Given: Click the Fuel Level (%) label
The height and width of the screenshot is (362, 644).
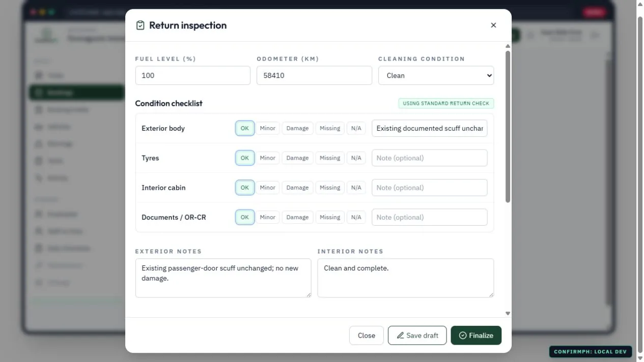Looking at the screenshot, I should coord(165,59).
